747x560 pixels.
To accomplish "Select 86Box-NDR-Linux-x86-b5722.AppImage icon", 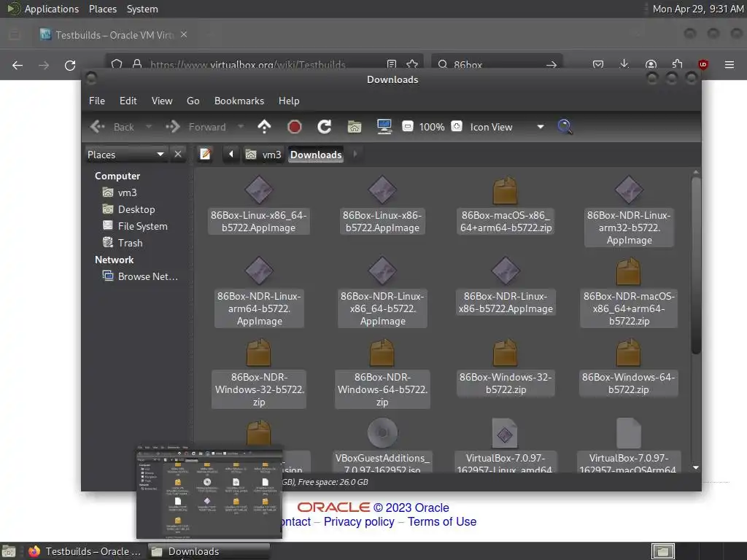I will click(506, 271).
